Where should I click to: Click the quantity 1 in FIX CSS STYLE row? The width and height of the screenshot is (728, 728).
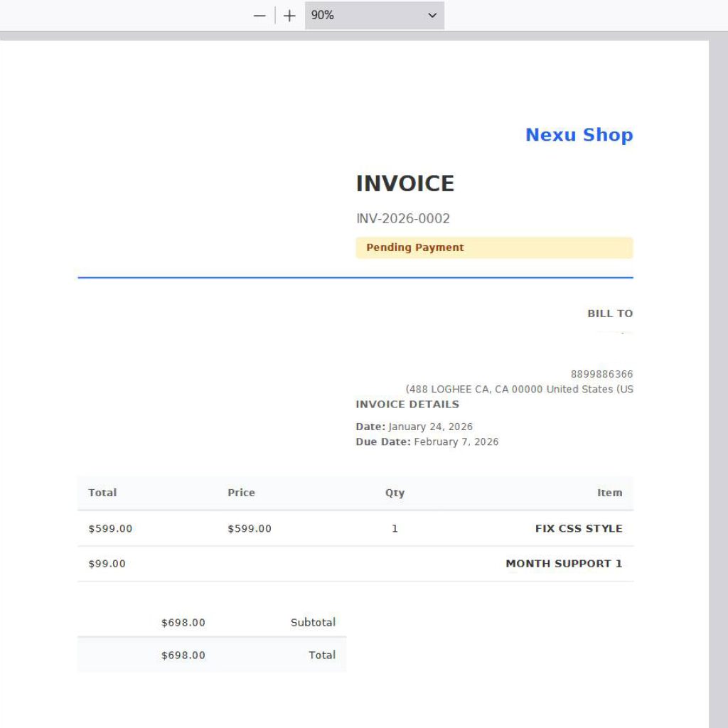pos(395,528)
